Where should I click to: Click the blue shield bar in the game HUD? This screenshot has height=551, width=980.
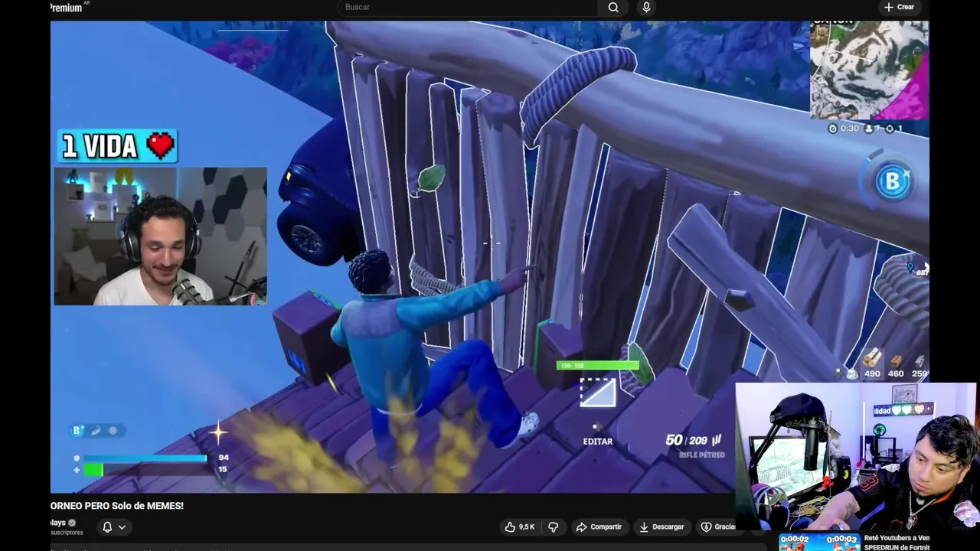(x=145, y=458)
